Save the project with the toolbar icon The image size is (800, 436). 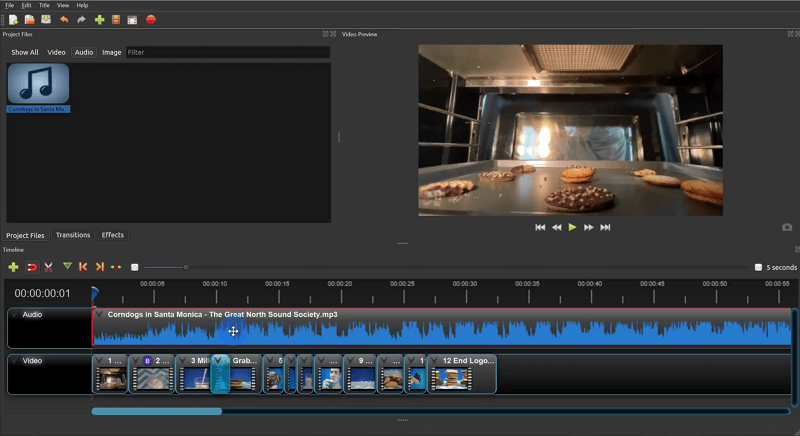46,20
